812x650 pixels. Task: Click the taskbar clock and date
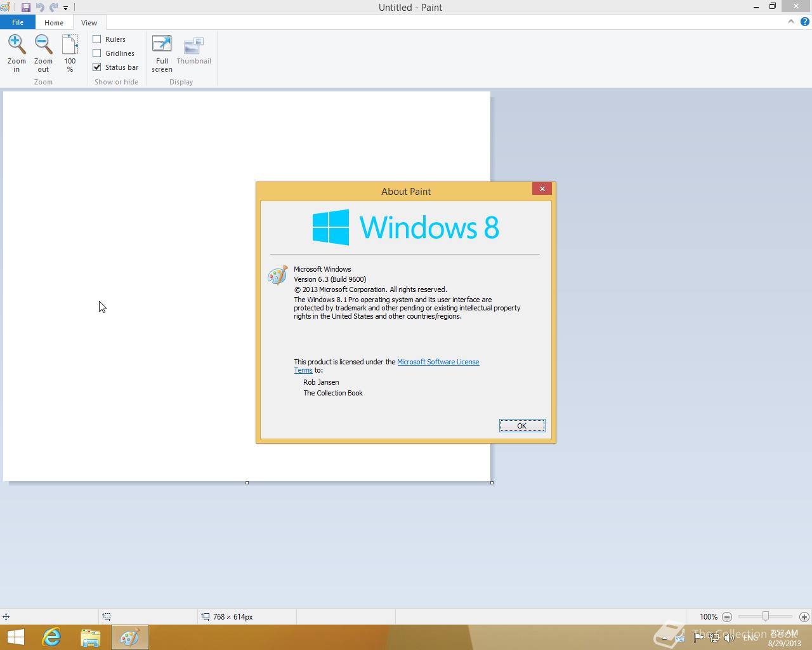(784, 638)
